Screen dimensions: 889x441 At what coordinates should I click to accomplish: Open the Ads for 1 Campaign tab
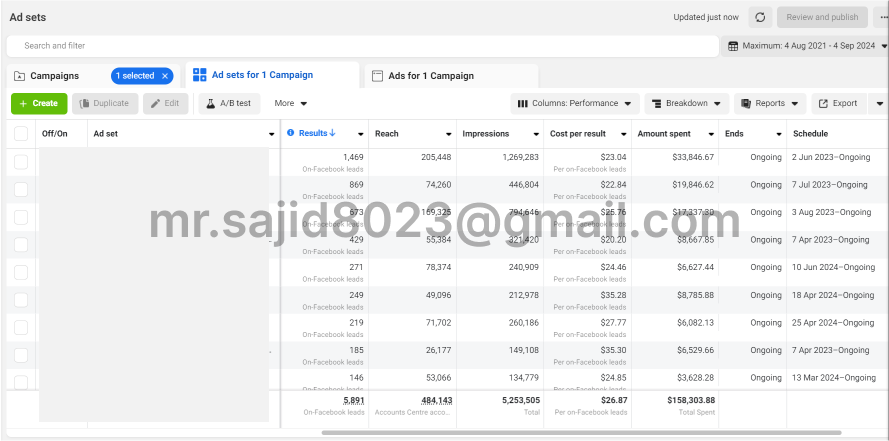tap(430, 76)
